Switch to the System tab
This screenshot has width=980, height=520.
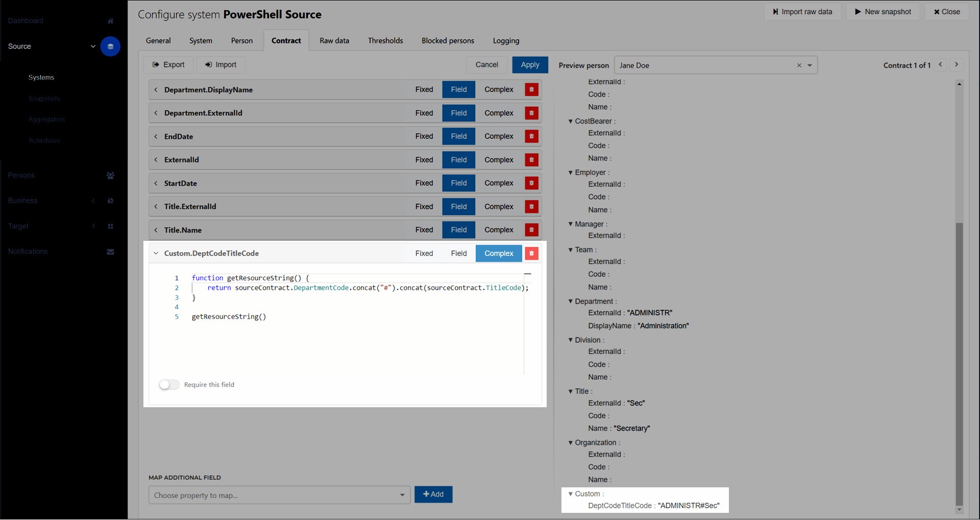coord(201,41)
